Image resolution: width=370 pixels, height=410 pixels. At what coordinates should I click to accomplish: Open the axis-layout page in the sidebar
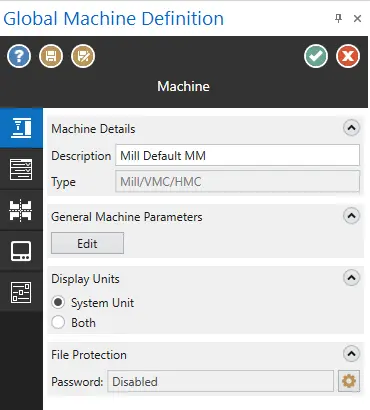(x=21, y=210)
